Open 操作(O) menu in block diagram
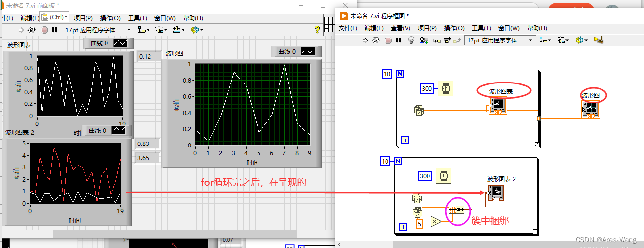This screenshot has height=248, width=644. tap(454, 28)
